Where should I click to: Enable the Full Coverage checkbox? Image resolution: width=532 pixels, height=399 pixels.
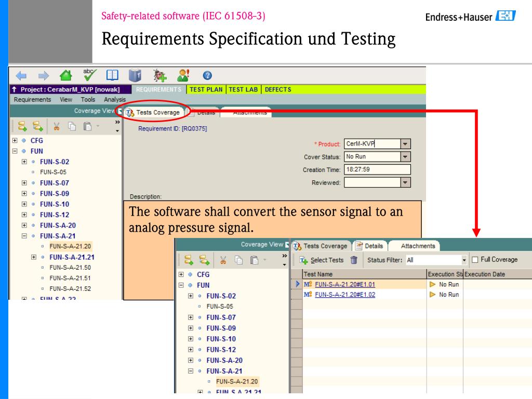[x=475, y=260]
